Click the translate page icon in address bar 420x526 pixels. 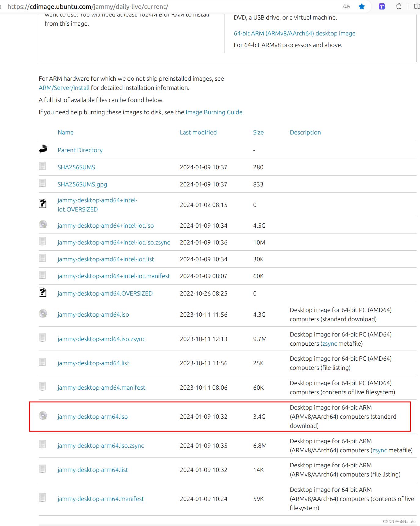pyautogui.click(x=346, y=6)
